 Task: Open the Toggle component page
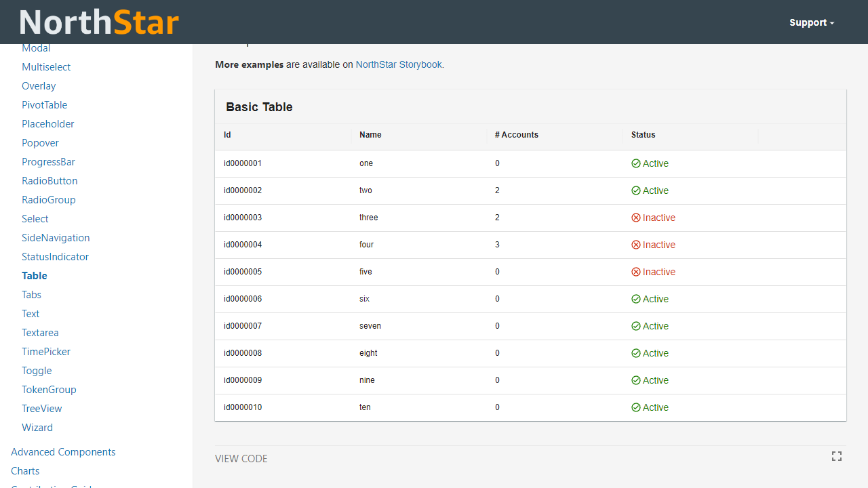pos(37,371)
